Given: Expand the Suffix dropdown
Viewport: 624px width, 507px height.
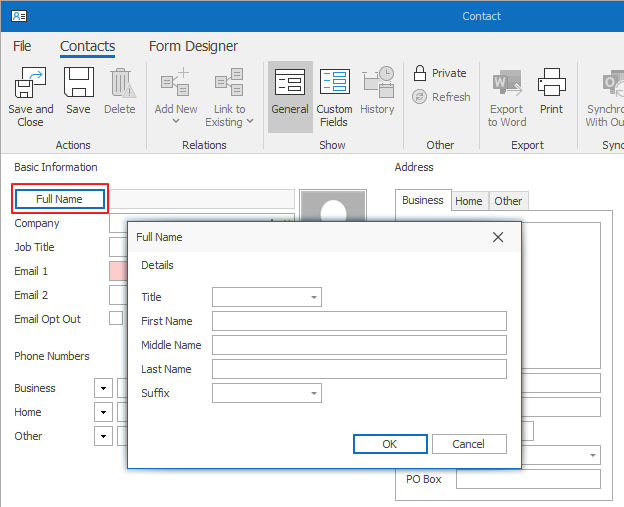Looking at the screenshot, I should (x=314, y=393).
